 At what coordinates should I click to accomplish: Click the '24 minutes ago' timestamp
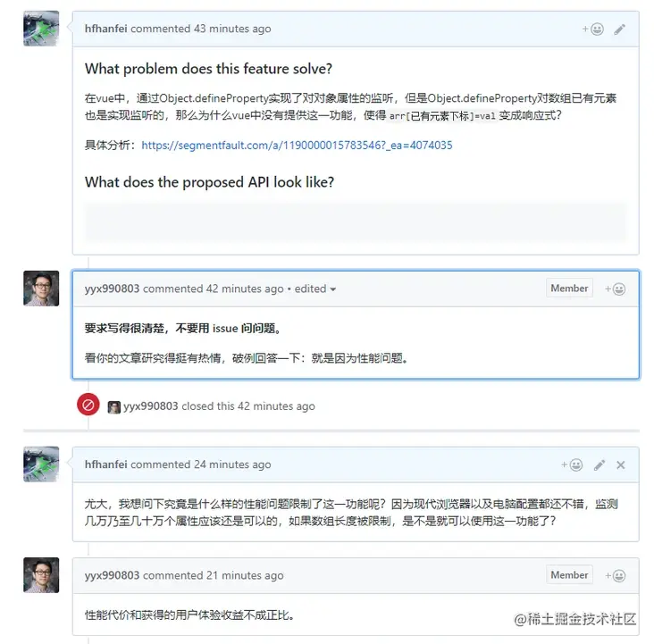point(232,464)
